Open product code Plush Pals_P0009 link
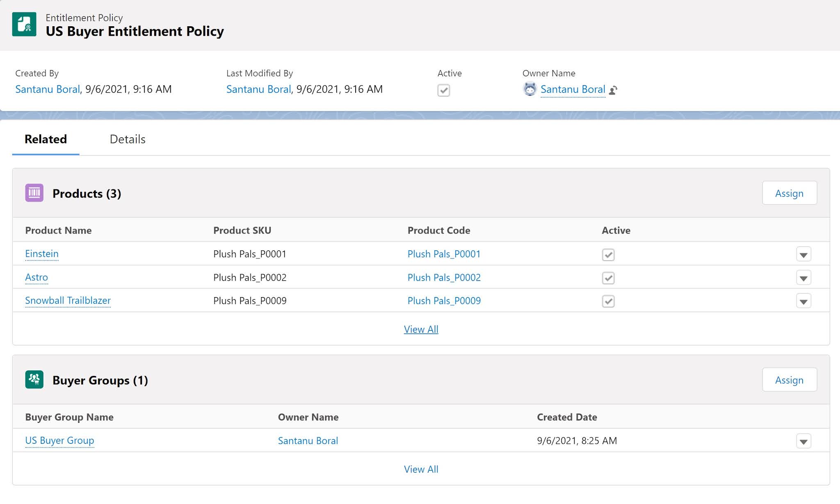 coord(444,301)
